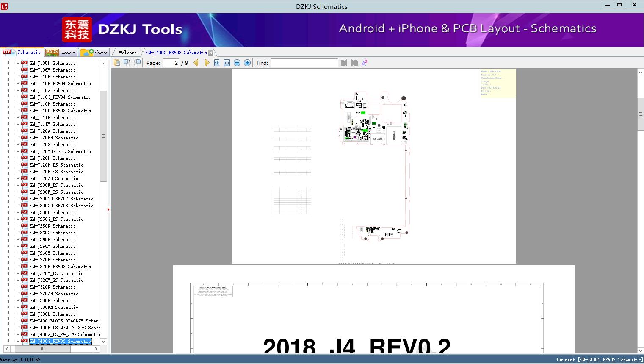Switch to the Schematic panel tab
644x364 pixels.
pyautogui.click(x=22, y=52)
